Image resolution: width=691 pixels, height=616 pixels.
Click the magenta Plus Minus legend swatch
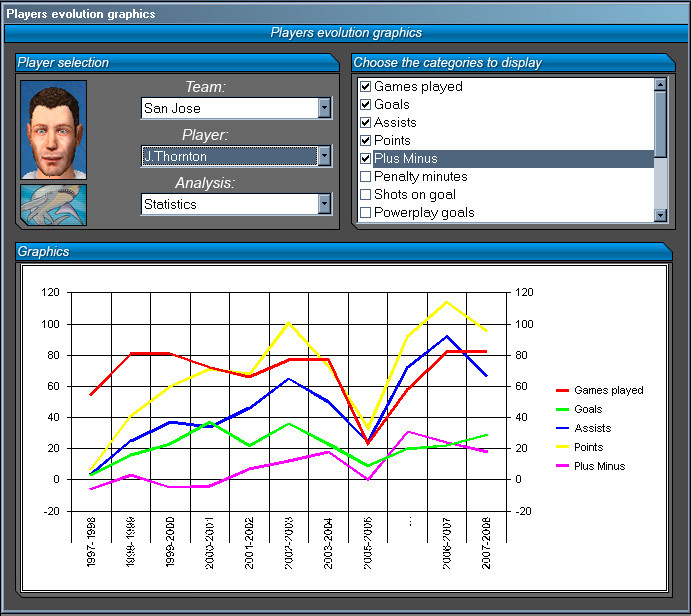pyautogui.click(x=562, y=466)
